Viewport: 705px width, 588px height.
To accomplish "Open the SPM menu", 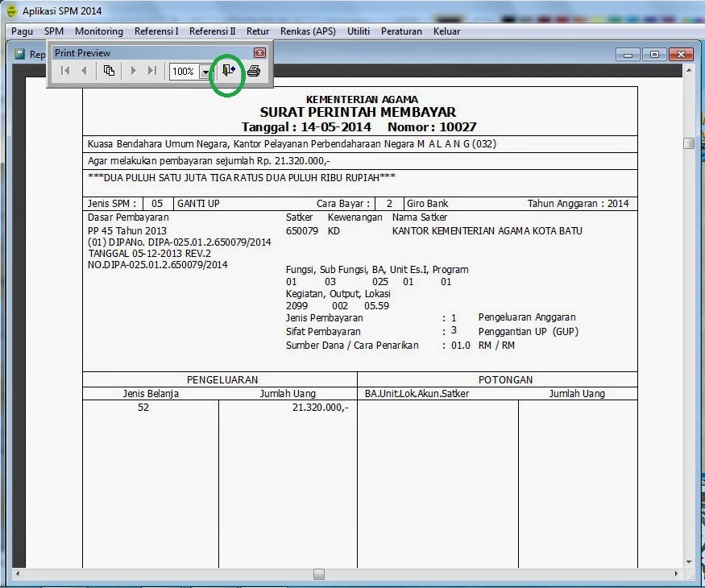I will tap(54, 31).
